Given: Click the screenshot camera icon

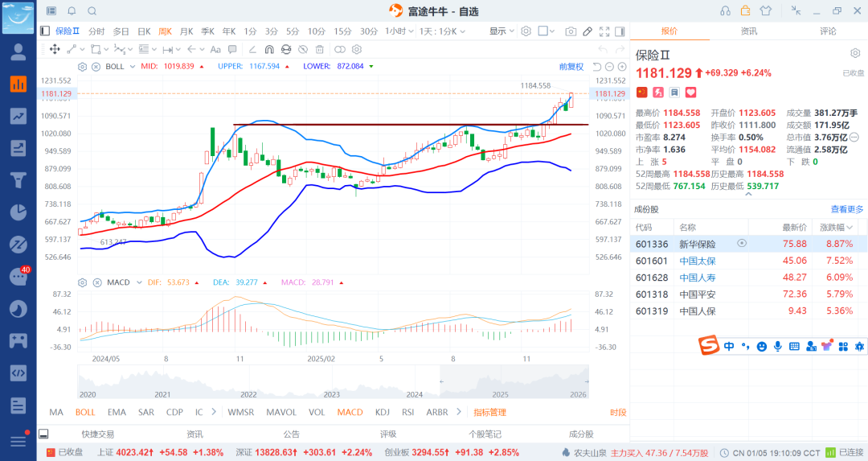Looking at the screenshot, I should coord(570,31).
